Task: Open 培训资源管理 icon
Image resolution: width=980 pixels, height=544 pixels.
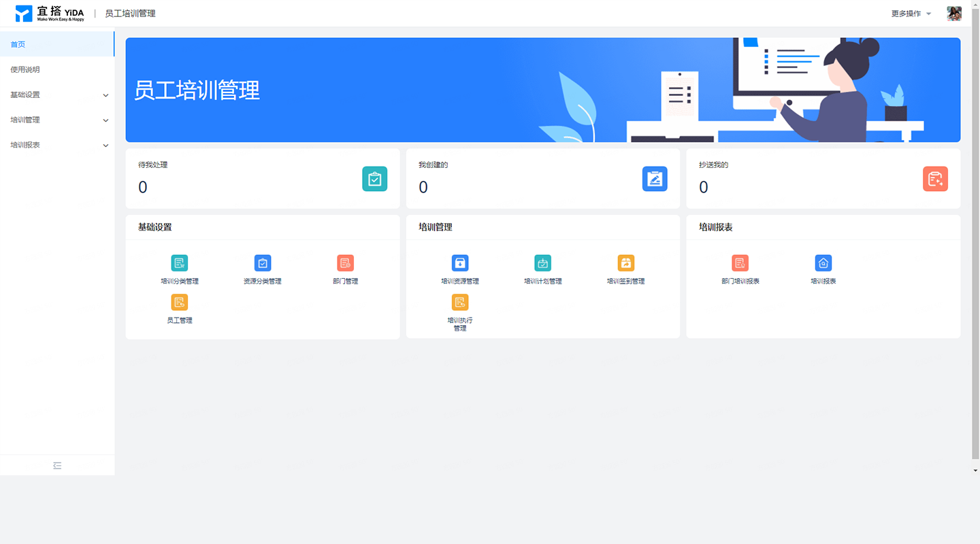Action: (460, 263)
